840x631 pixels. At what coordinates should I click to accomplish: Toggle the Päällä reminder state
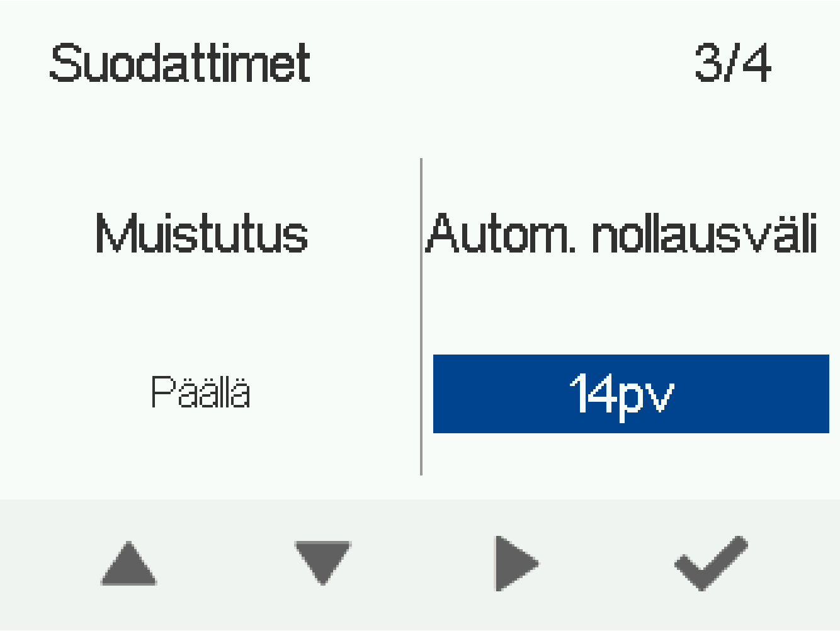pyautogui.click(x=201, y=393)
